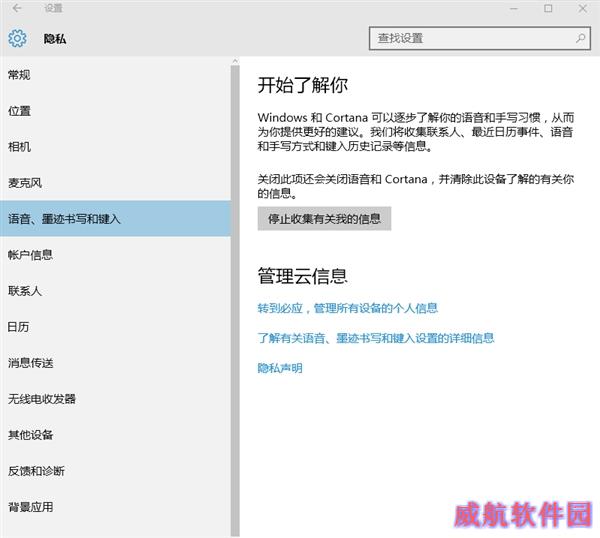600x538 pixels.
Task: Open the 隐私声明 link
Action: [x=280, y=368]
